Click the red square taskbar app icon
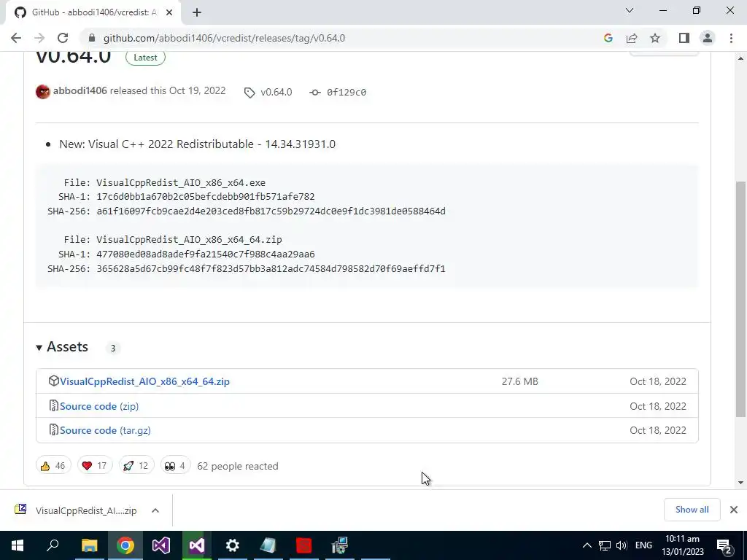Image resolution: width=747 pixels, height=560 pixels. [304, 545]
